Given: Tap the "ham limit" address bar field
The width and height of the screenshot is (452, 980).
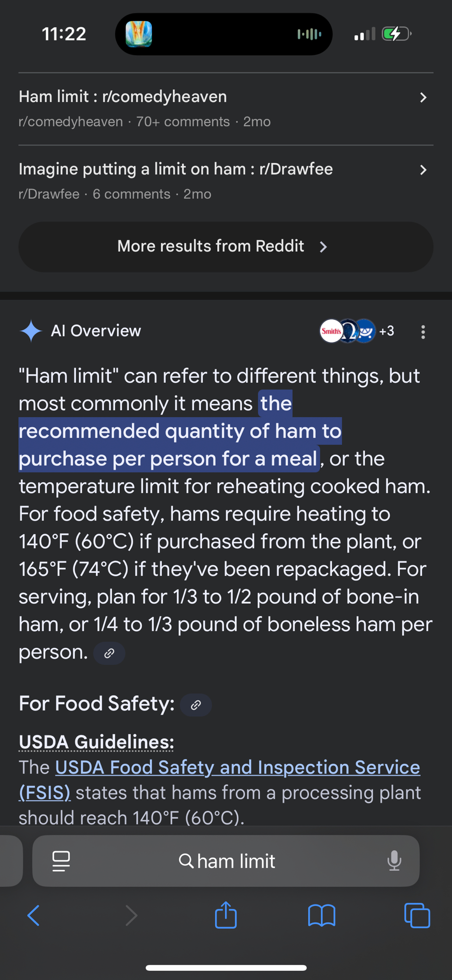Looking at the screenshot, I should (226, 861).
